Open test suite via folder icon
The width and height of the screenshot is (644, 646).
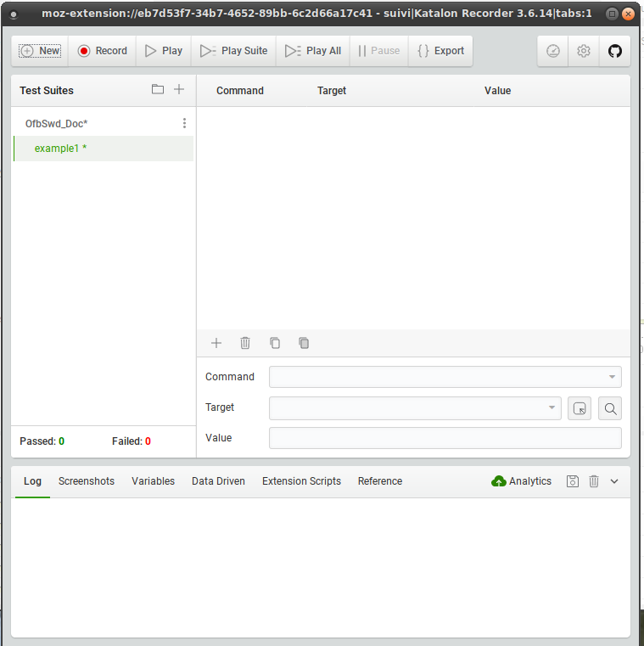pyautogui.click(x=158, y=89)
